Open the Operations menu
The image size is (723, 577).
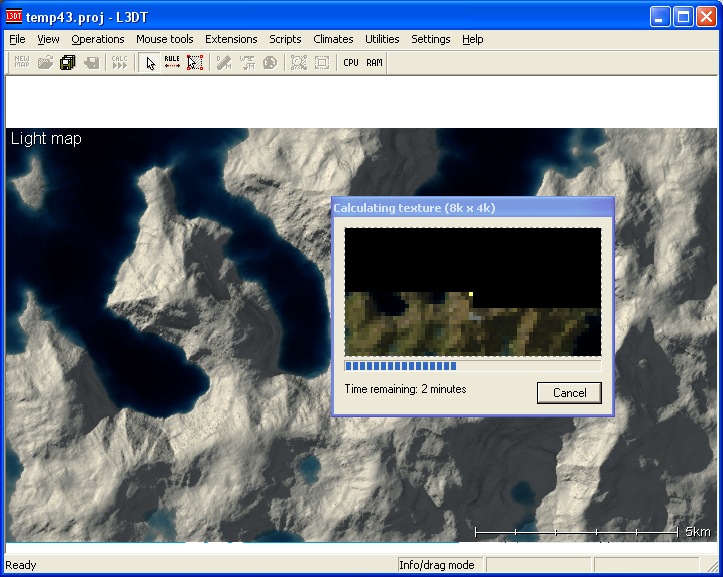[x=98, y=39]
